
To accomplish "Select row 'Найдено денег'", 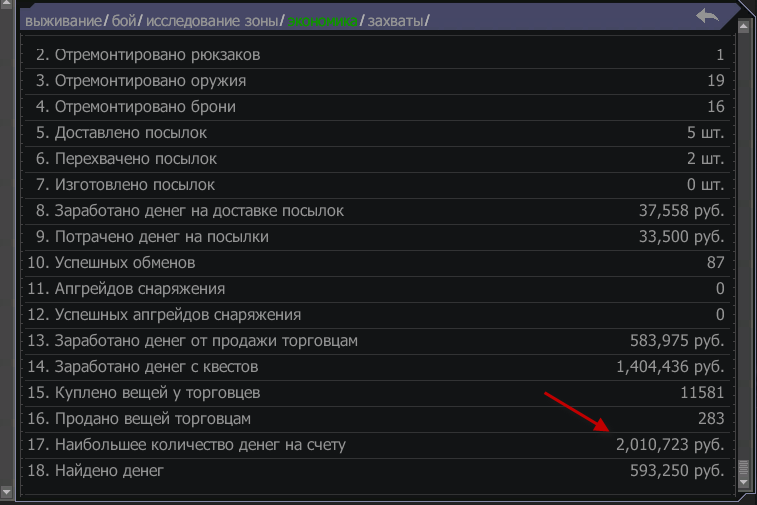I will tap(379, 471).
